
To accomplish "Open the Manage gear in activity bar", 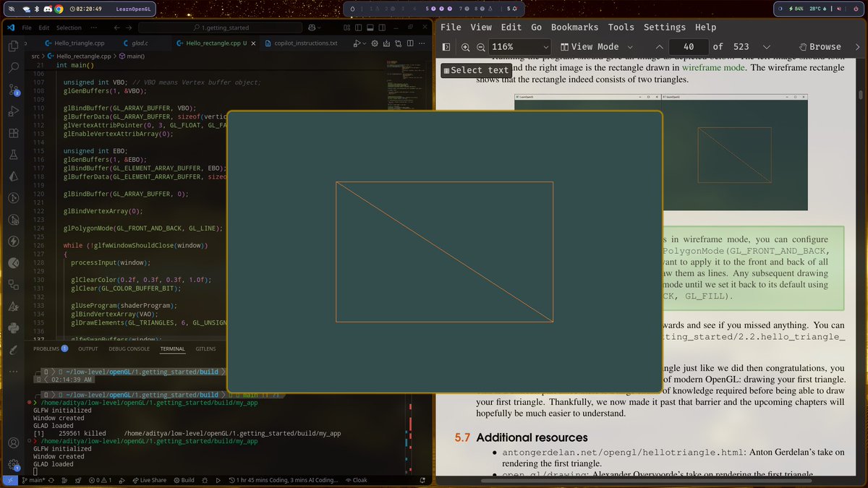I will click(13, 465).
